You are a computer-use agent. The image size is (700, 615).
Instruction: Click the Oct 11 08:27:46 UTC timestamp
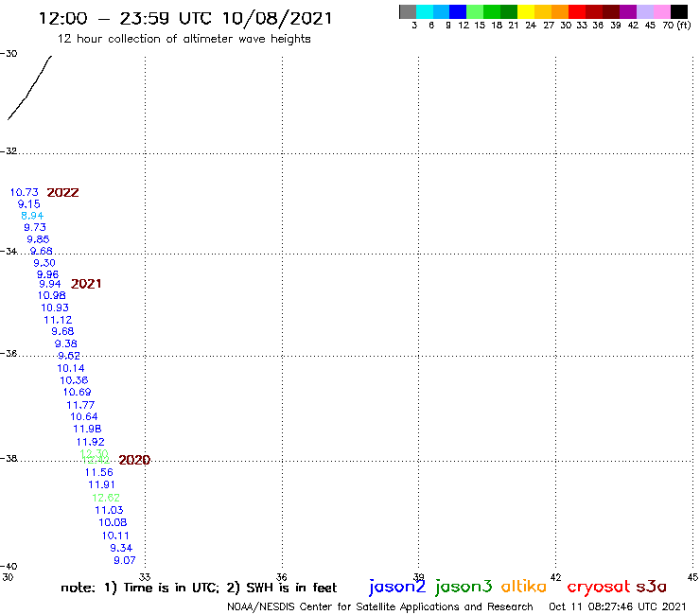[618, 606]
